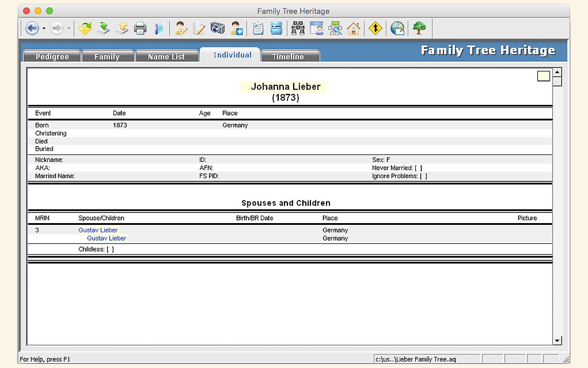Click the scrollbar down arrow

click(x=557, y=340)
